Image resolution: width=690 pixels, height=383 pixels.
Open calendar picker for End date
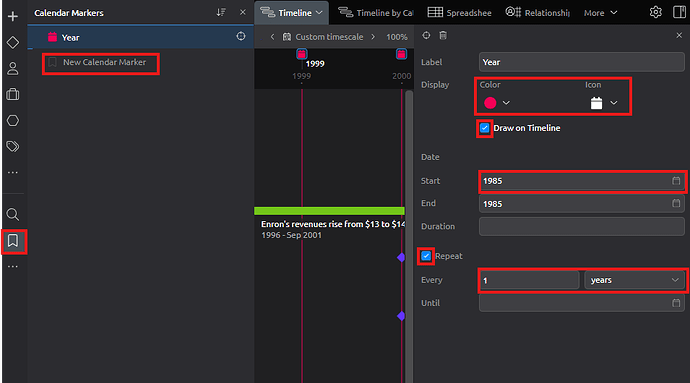point(676,203)
